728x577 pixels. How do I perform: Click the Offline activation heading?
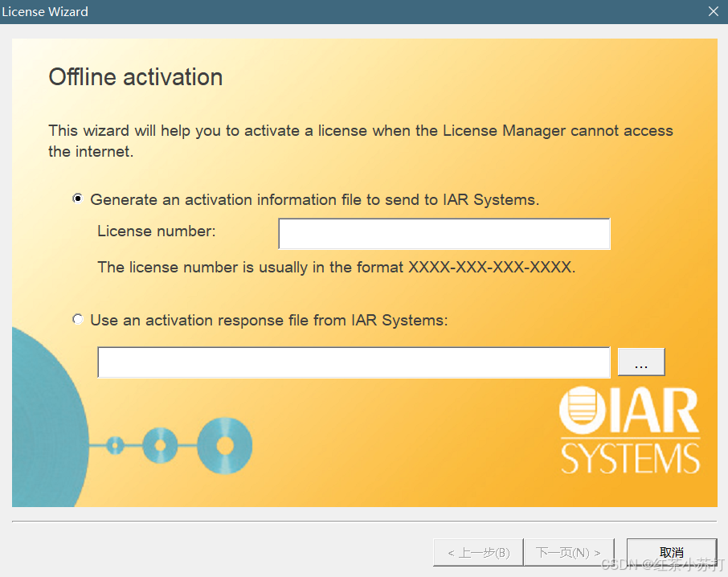click(136, 77)
